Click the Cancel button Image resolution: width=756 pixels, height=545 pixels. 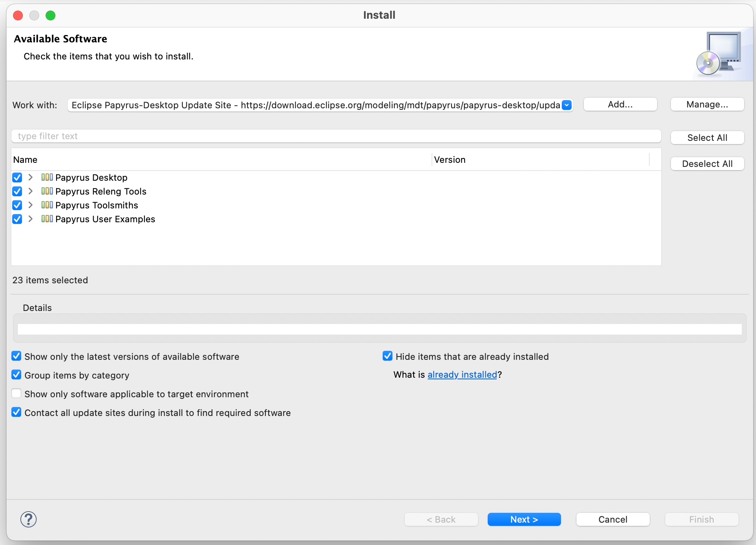[613, 519]
